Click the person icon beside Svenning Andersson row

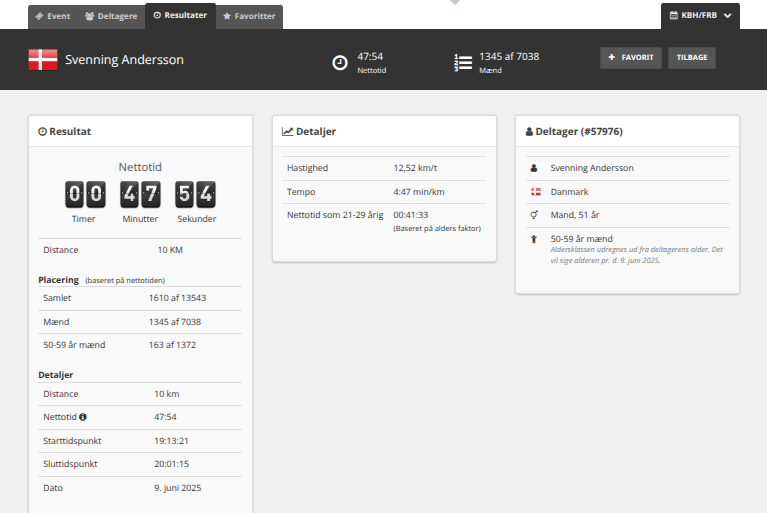click(x=534, y=168)
